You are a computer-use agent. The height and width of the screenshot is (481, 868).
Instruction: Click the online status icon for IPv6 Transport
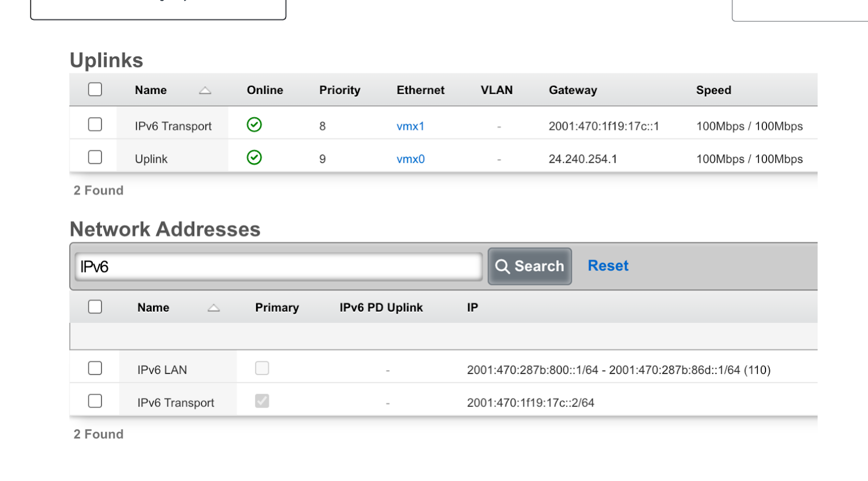[x=254, y=125]
